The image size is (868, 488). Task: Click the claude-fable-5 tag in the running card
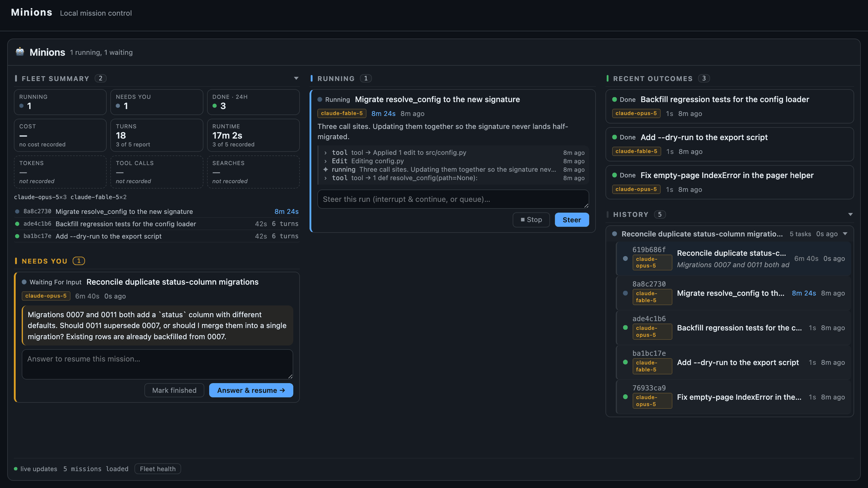(342, 113)
